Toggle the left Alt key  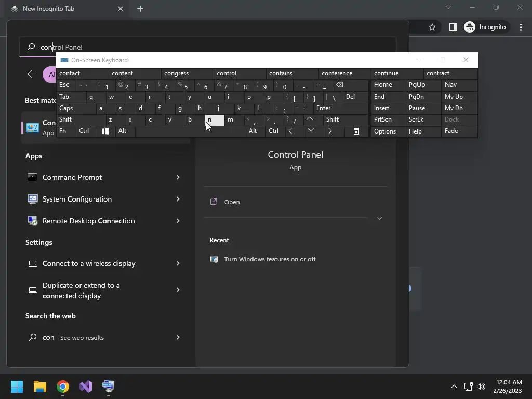pos(125,131)
